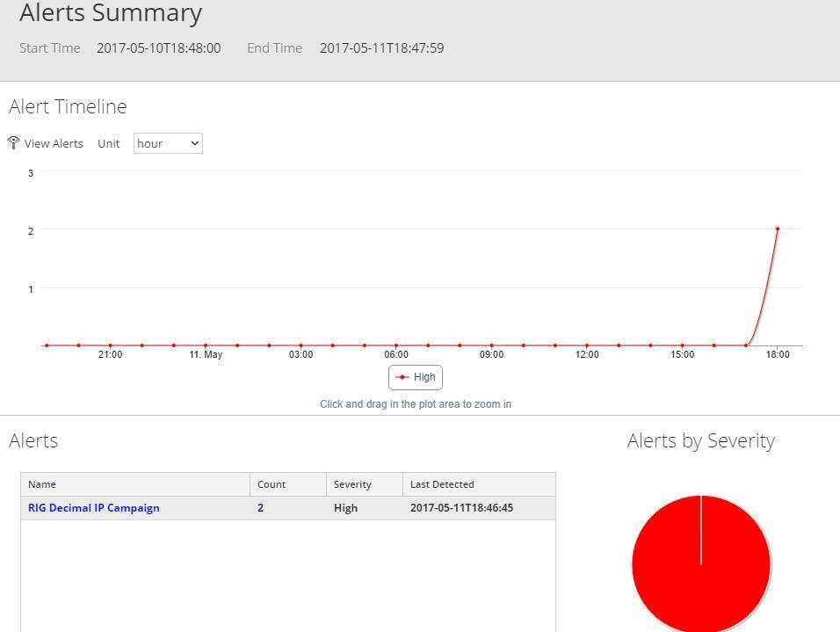Click the data point at 15:00
This screenshot has height=632, width=840.
[683, 345]
